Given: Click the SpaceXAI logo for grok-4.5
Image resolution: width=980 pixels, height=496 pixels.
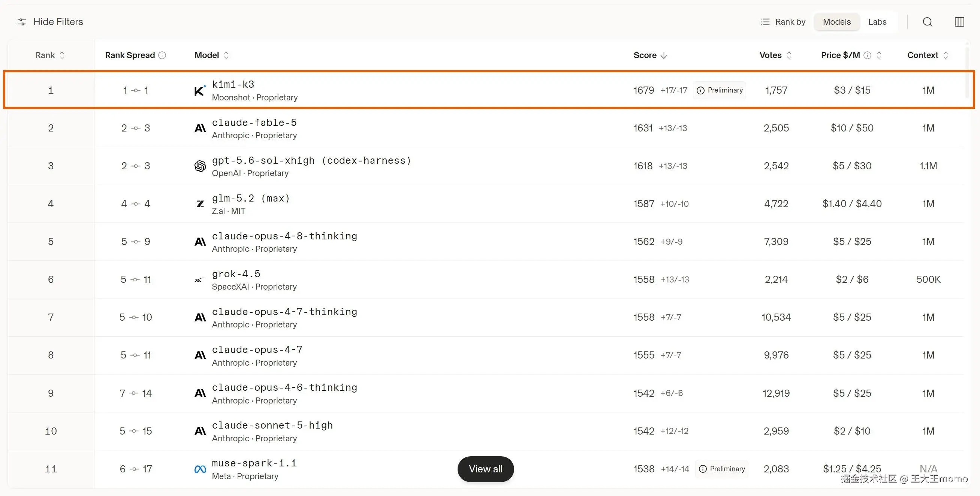Looking at the screenshot, I should pyautogui.click(x=199, y=280).
